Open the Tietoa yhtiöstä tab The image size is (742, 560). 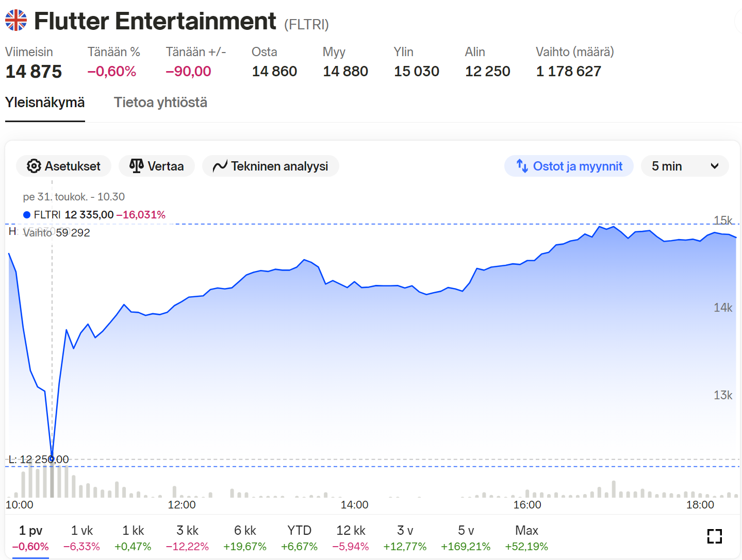click(x=160, y=103)
